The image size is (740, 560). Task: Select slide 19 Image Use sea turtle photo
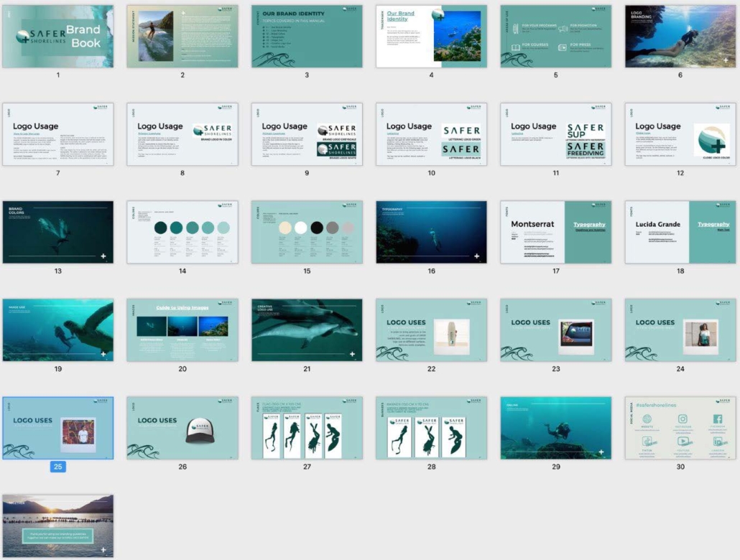click(x=58, y=330)
